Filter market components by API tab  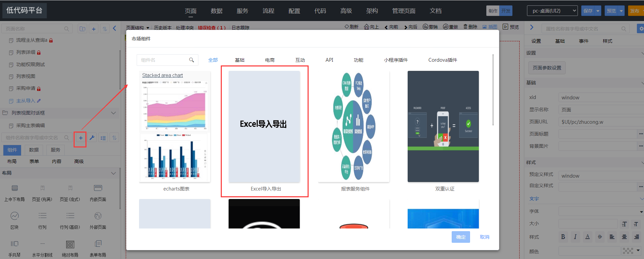coord(329,60)
